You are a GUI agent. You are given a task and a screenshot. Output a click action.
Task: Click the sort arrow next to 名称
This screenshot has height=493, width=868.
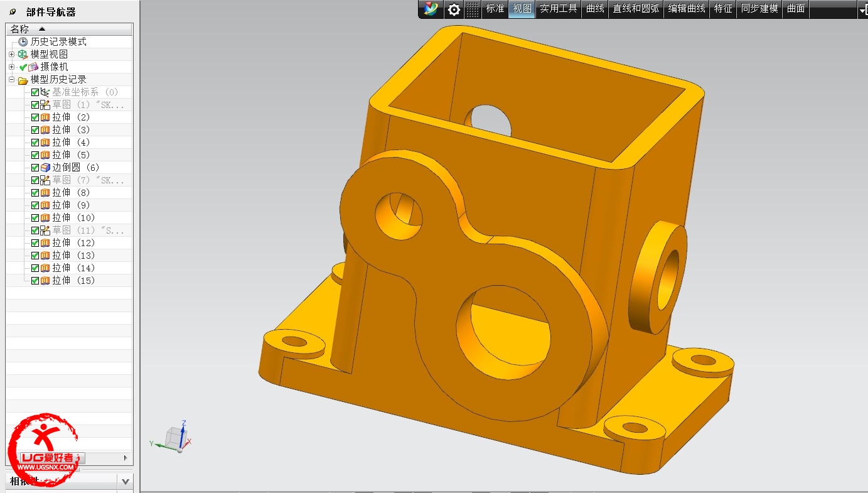click(x=41, y=29)
